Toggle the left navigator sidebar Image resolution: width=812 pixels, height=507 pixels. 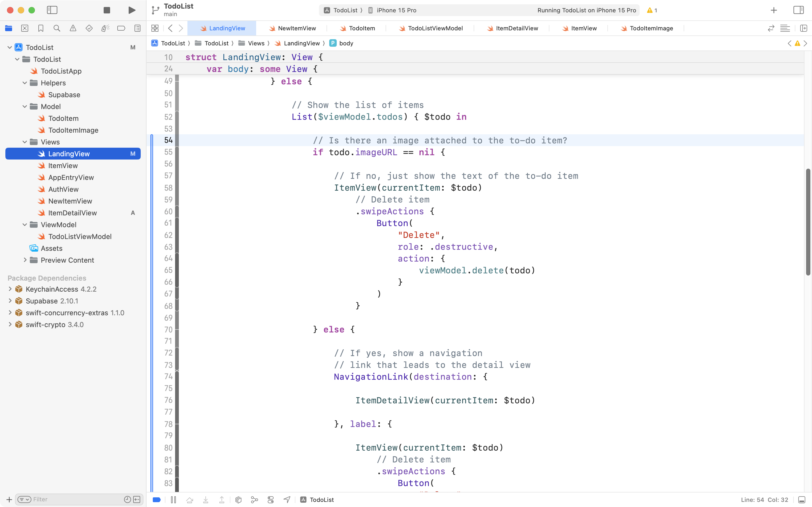click(x=52, y=10)
